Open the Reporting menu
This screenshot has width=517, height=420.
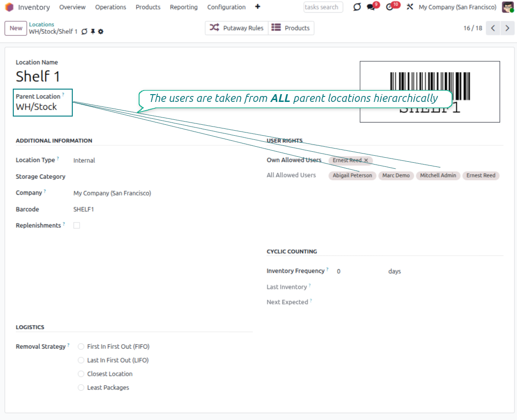(183, 7)
